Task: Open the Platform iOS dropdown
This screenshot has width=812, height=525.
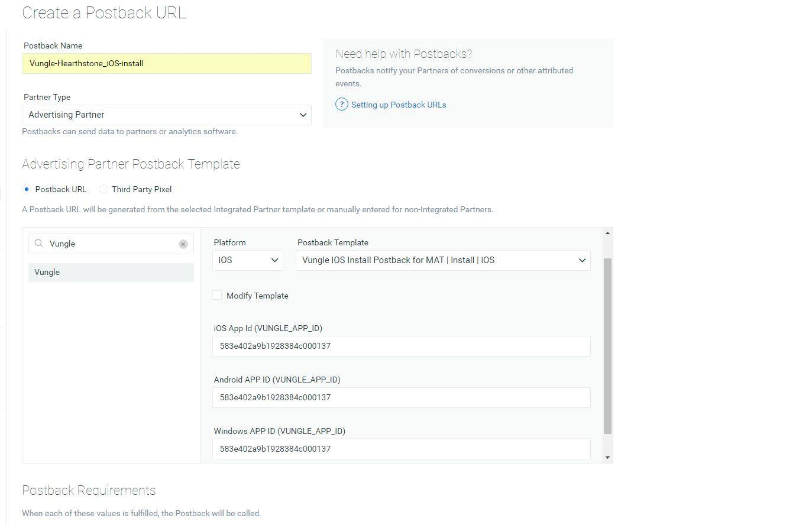Action: [248, 260]
